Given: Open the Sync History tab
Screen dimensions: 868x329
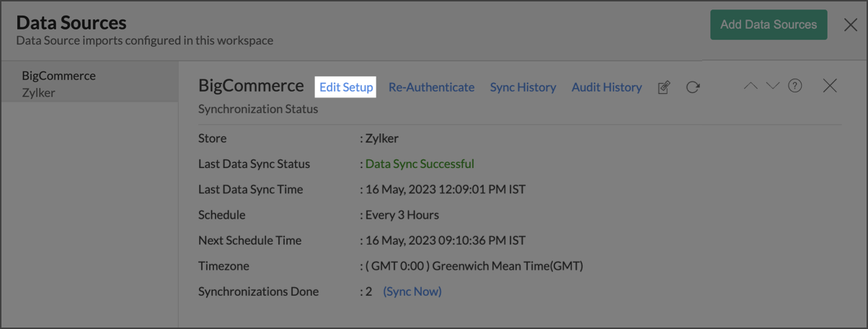Looking at the screenshot, I should [523, 87].
